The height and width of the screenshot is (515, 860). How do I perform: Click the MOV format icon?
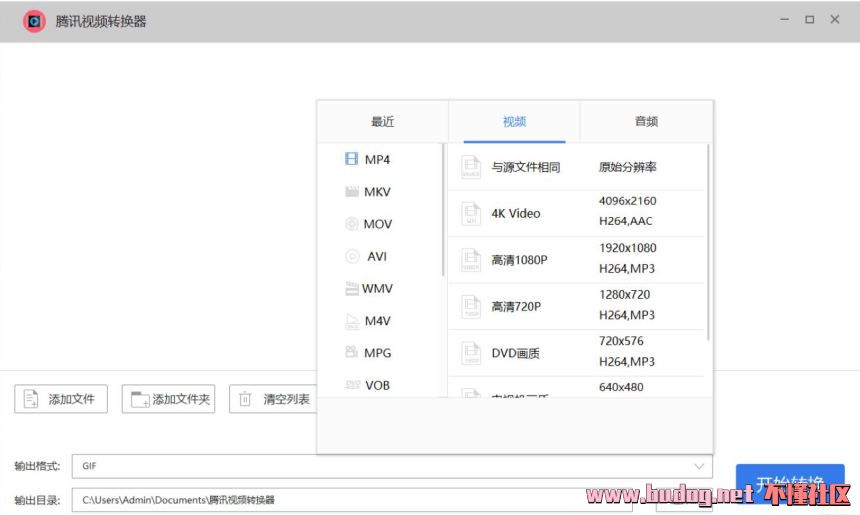point(352,224)
